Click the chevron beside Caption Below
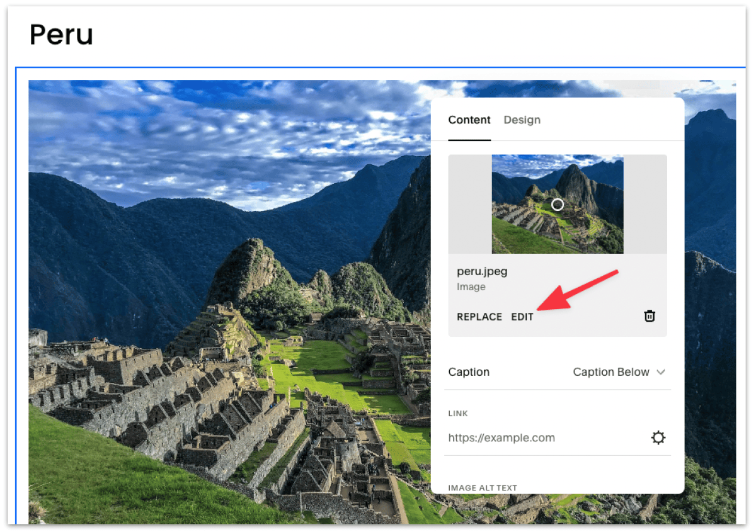Viewport: 756px width, 532px height. (x=661, y=372)
